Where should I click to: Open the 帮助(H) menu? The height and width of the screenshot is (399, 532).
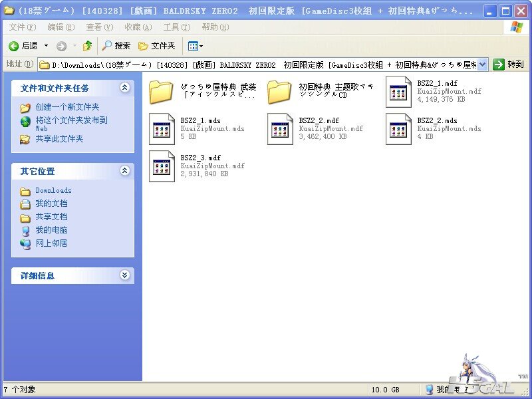(x=215, y=27)
